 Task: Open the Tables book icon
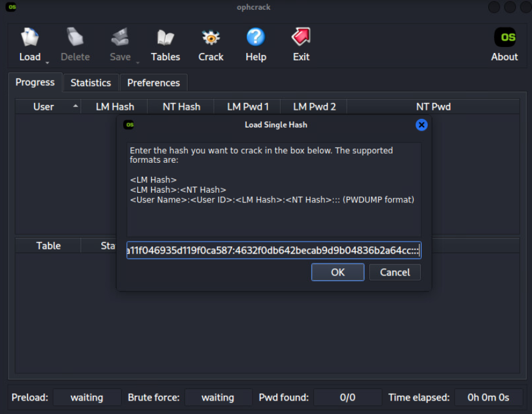166,37
